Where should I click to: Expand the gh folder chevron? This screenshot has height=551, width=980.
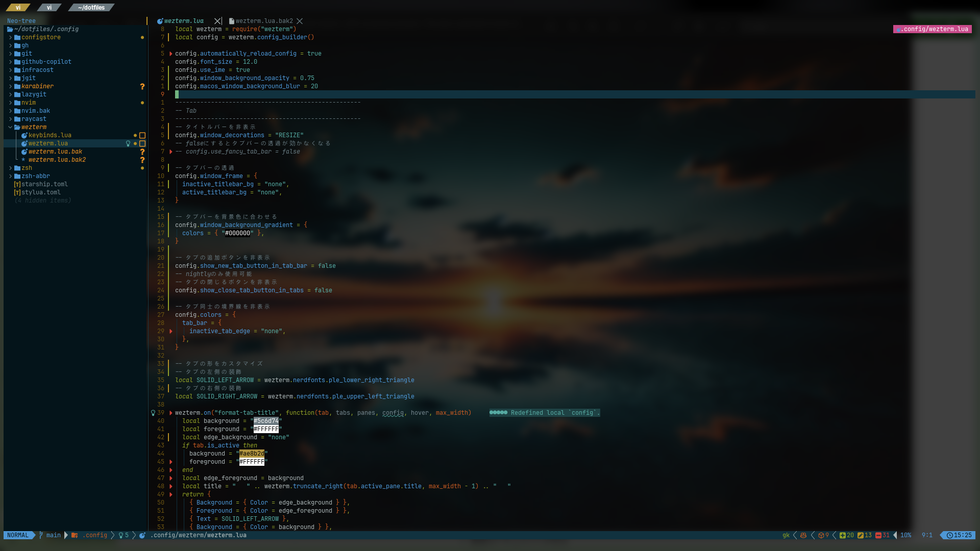(10, 45)
